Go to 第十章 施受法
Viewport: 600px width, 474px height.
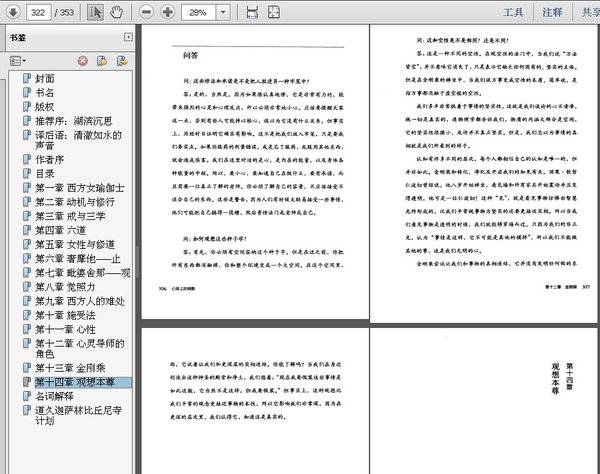tap(65, 315)
